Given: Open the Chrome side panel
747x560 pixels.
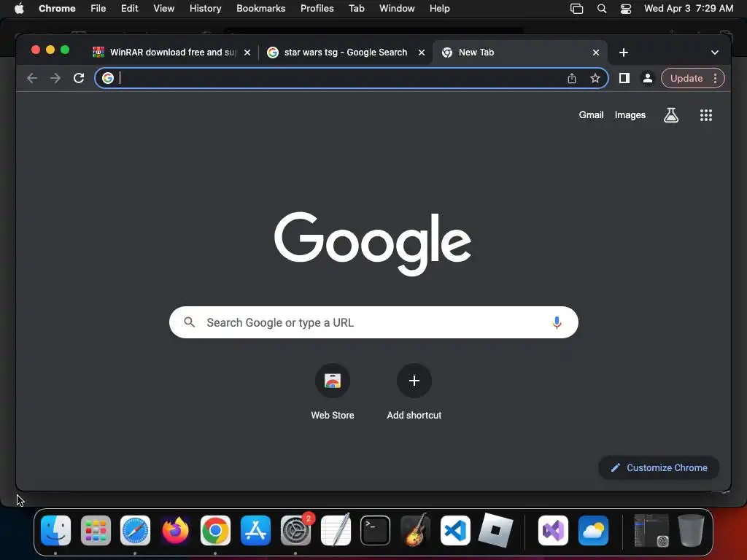Looking at the screenshot, I should click(x=624, y=78).
